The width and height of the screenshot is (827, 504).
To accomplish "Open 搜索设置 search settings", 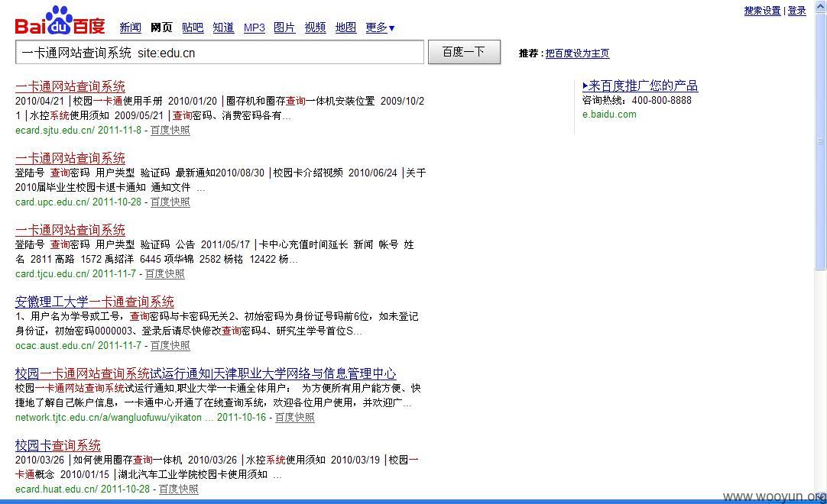I will click(762, 11).
